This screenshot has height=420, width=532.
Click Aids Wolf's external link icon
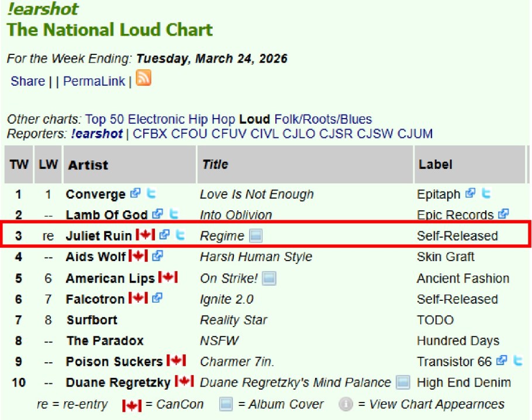tap(157, 256)
